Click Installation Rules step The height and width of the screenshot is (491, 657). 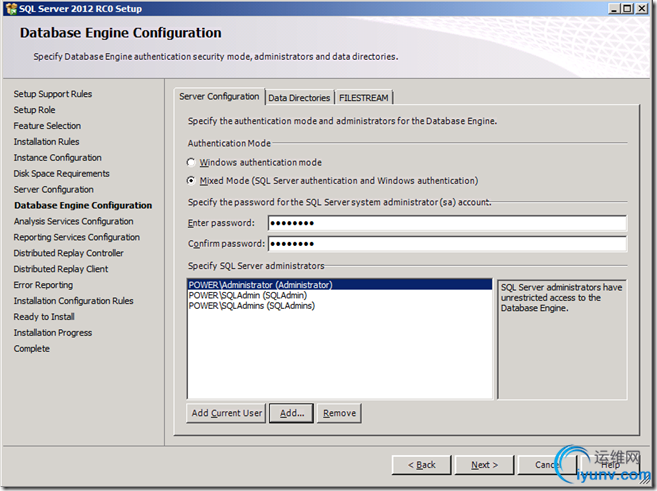47,142
